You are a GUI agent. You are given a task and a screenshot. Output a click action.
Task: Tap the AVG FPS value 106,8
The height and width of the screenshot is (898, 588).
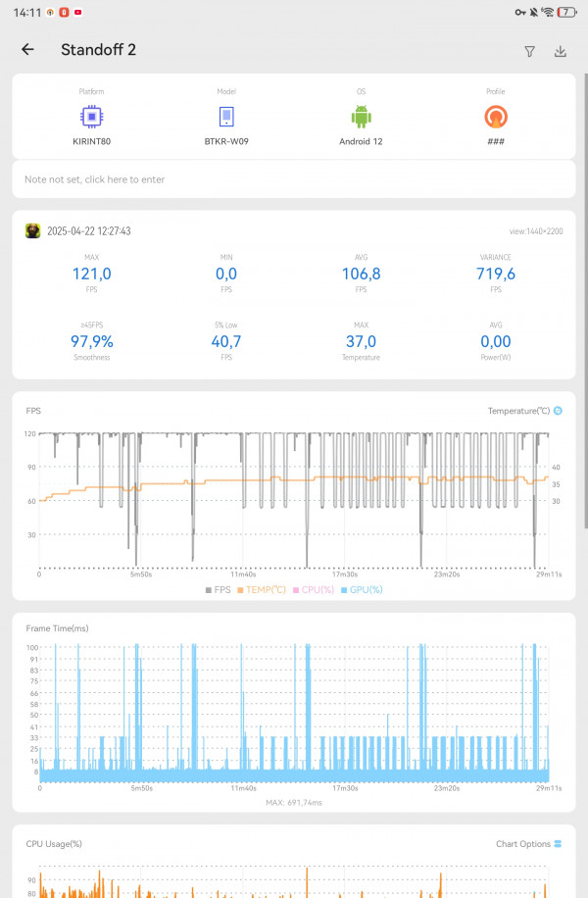(x=362, y=274)
